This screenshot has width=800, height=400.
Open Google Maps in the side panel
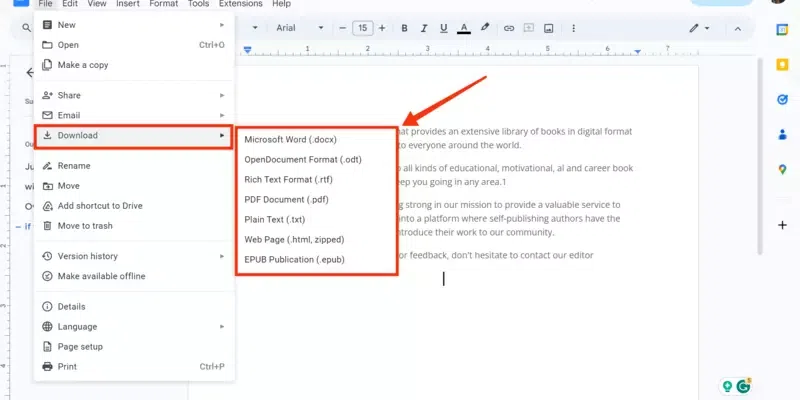[x=782, y=169]
